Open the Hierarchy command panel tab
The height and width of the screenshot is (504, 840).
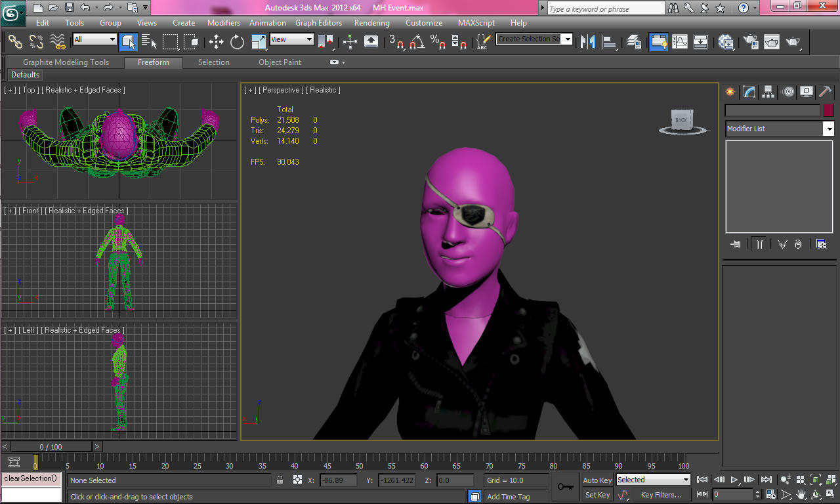pos(768,92)
